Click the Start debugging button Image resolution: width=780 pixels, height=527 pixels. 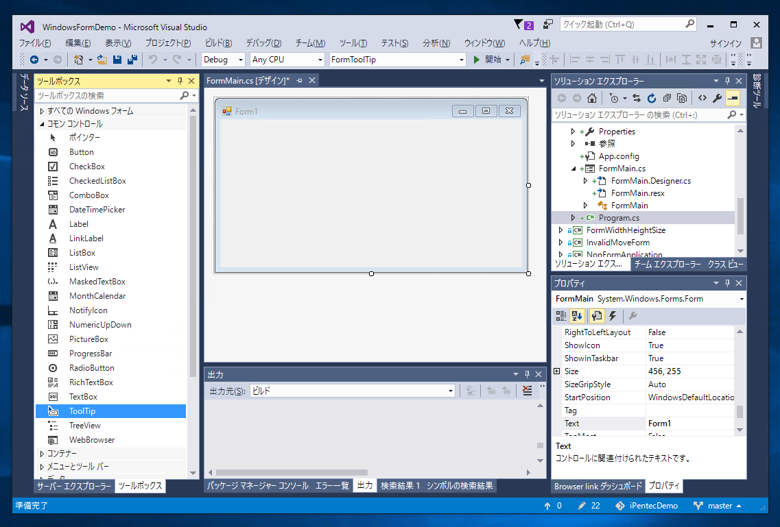488,60
